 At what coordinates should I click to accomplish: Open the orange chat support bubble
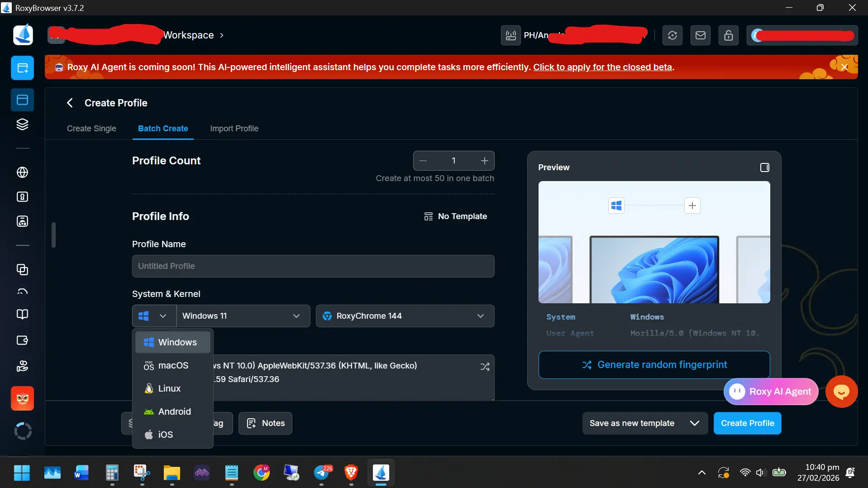tap(842, 392)
